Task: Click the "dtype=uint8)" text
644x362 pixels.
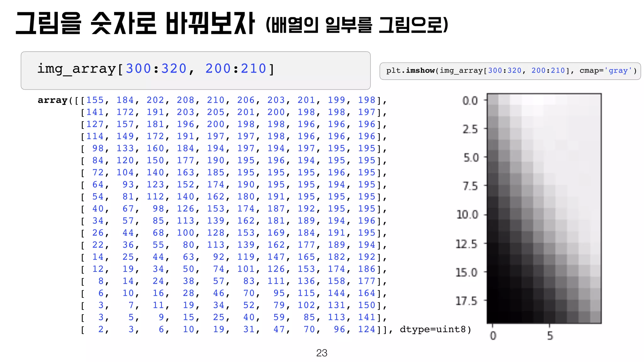Action: [436, 329]
